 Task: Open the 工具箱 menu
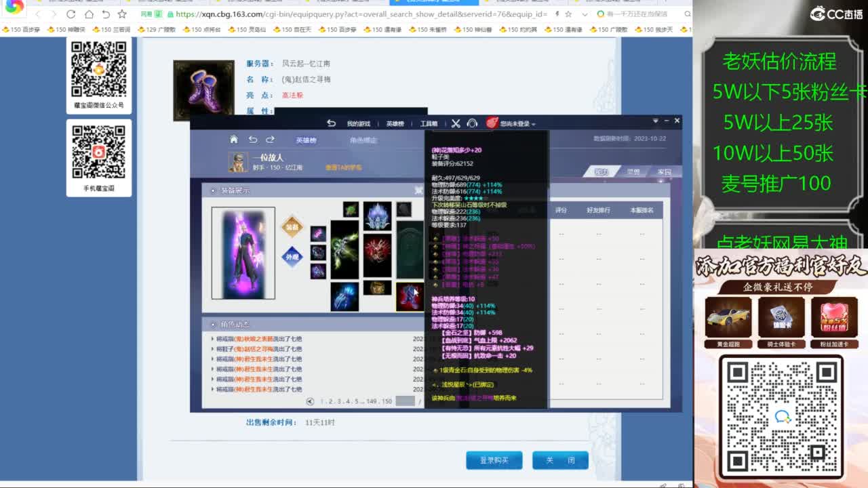429,124
